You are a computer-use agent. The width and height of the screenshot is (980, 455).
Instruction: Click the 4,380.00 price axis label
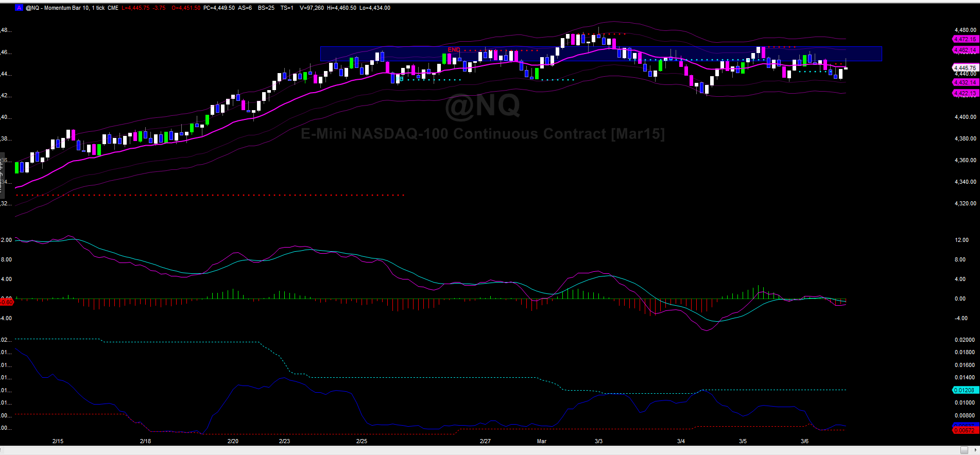[x=965, y=138]
